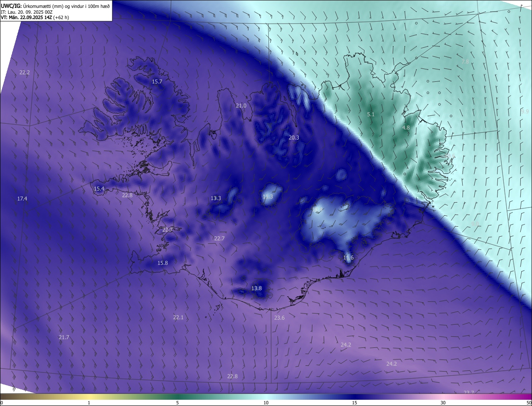Click the UWC/IG Úrkomumætti title text
Viewport: 532px width, 406px height.
click(x=55, y=6)
